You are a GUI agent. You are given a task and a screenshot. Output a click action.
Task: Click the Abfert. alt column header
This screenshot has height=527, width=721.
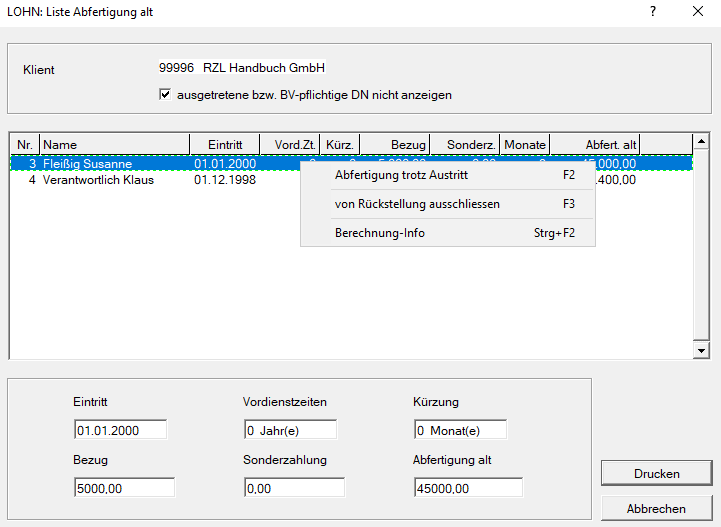pos(595,145)
